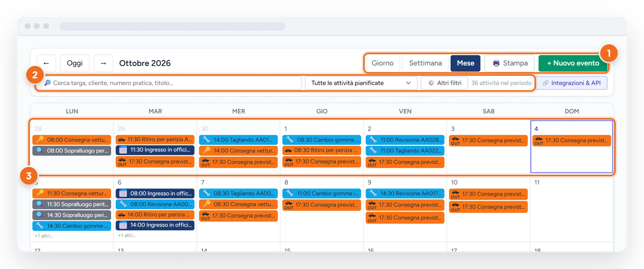Open the 08:30 Ritiro per perizia event
Viewport: 644px width, 269px height.
point(322,150)
